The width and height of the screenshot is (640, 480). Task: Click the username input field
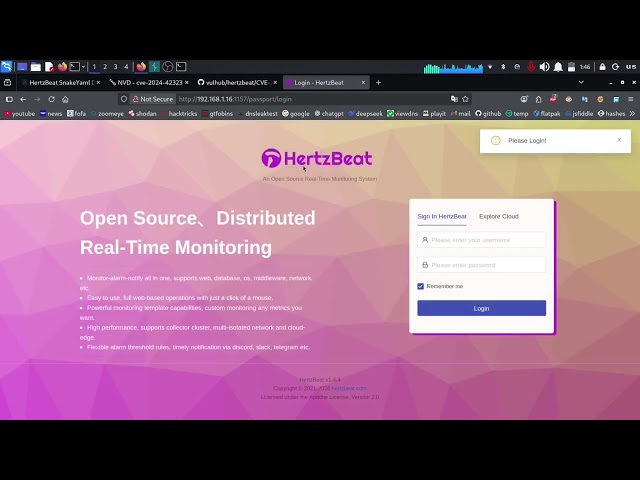(482, 240)
